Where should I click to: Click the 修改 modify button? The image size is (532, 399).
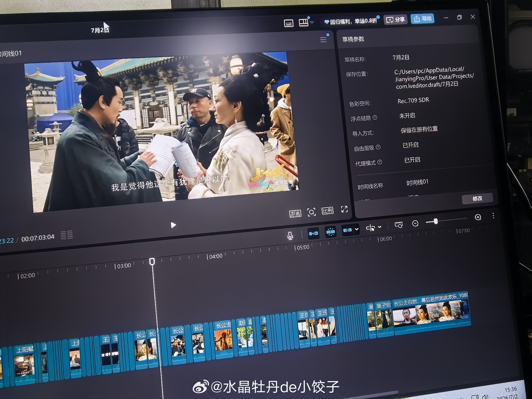coord(477,199)
